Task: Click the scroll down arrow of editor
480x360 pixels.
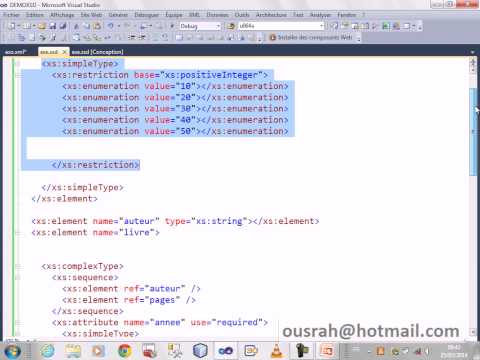Action: [473, 332]
